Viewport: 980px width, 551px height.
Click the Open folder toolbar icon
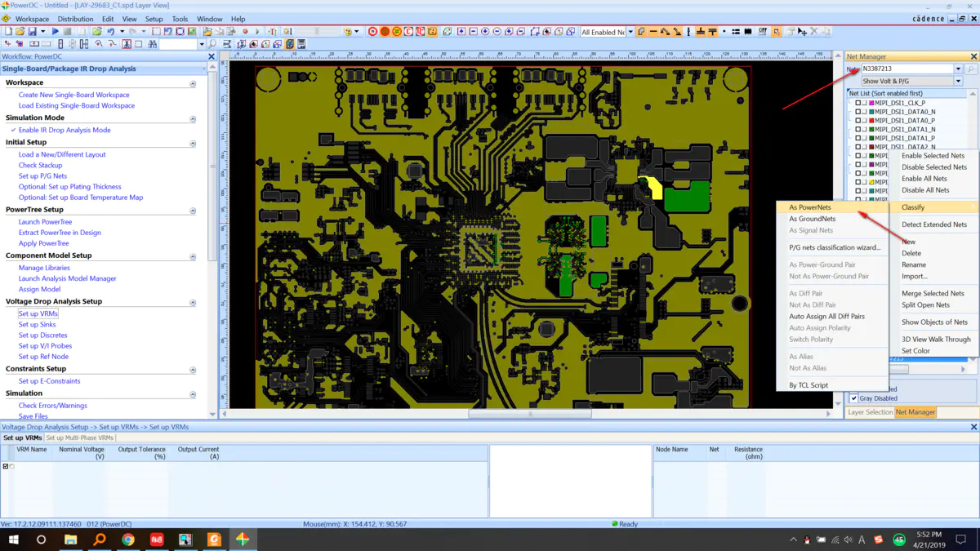click(20, 31)
